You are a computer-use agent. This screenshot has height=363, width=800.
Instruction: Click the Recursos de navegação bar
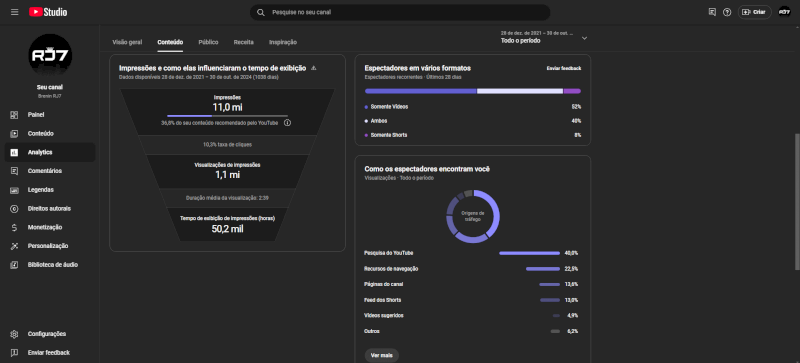(x=543, y=269)
